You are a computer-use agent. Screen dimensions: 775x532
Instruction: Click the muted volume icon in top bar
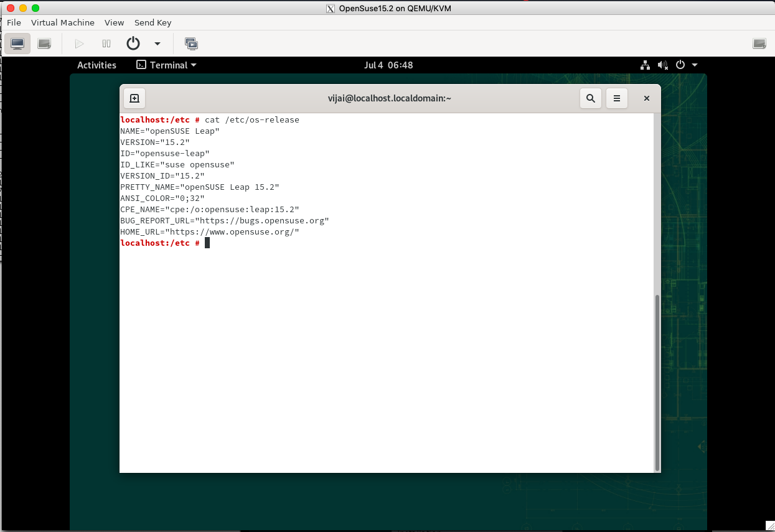coord(663,65)
